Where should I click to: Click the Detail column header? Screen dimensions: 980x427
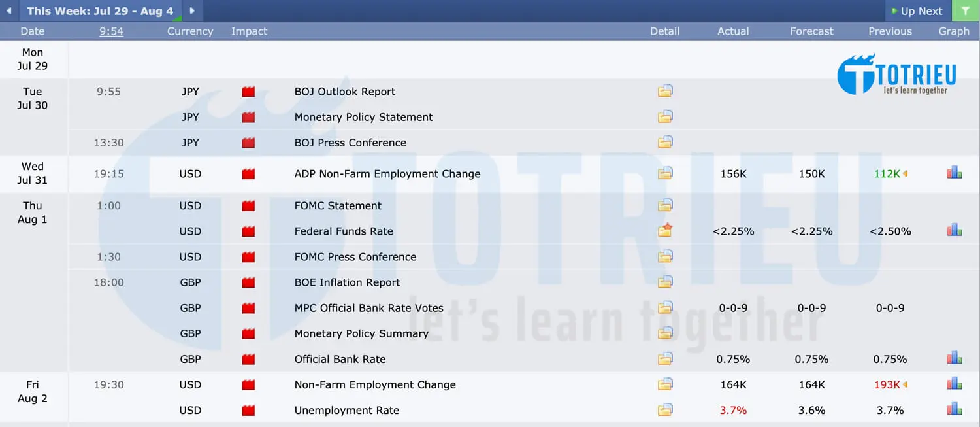pyautogui.click(x=664, y=31)
